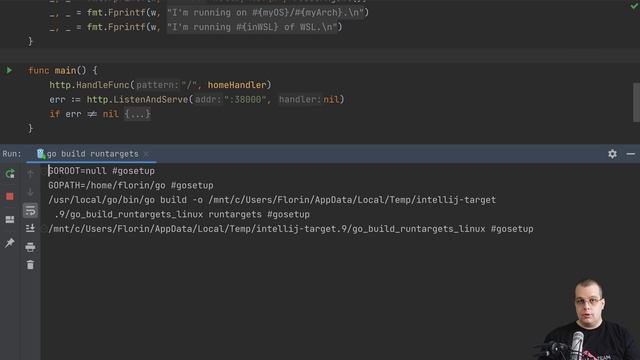
Task: Rerun 'go build runtargets' with the green rerun icon
Action: tap(10, 174)
